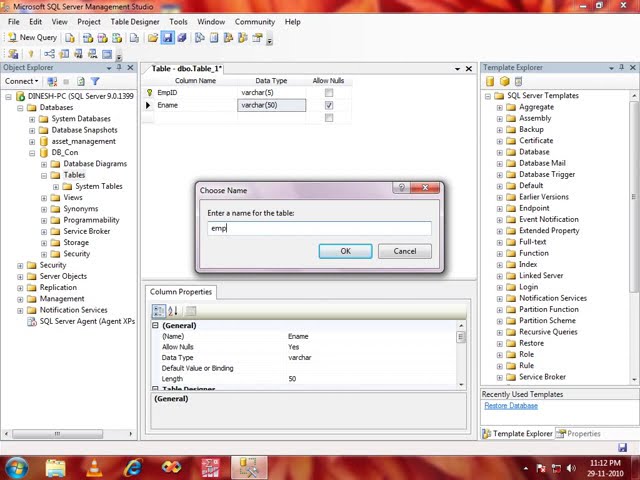Screen dimensions: 640x480
Task: Click the New Query toolbar button
Action: (33, 38)
